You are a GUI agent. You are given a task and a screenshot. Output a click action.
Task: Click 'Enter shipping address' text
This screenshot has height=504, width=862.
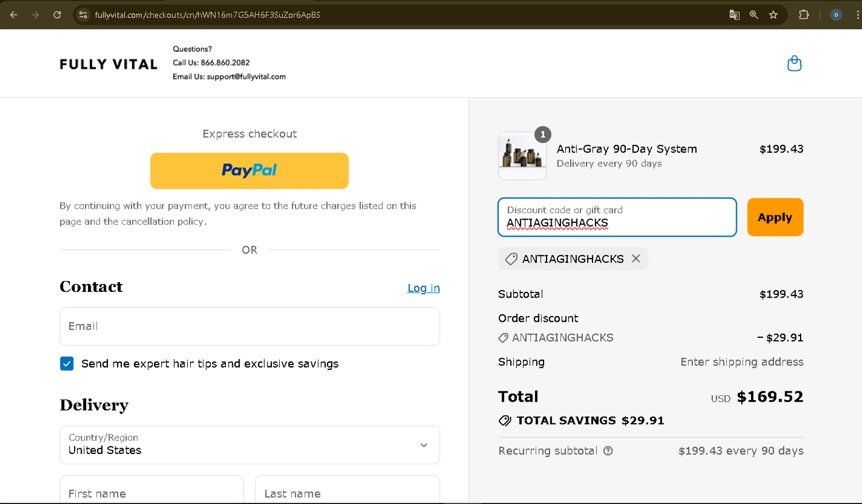(742, 362)
